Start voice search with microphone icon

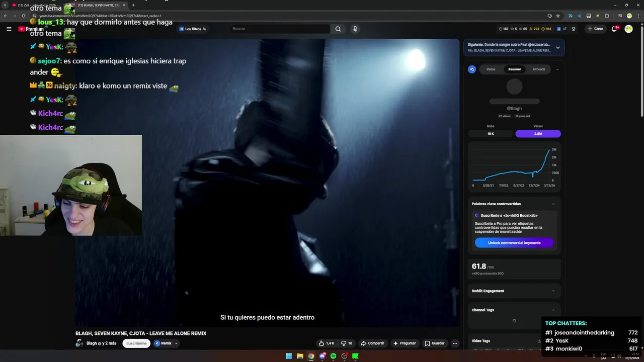coord(355,29)
